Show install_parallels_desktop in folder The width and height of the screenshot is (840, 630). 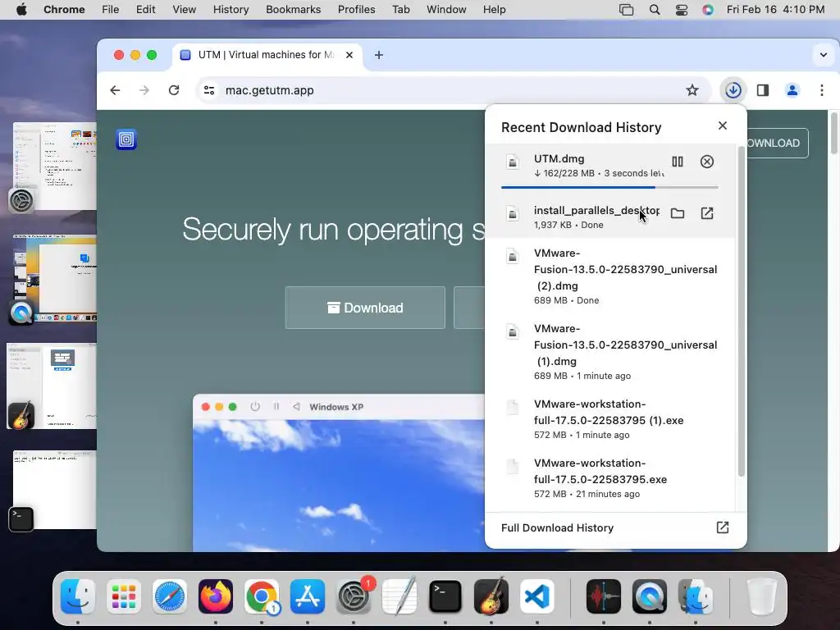(x=677, y=213)
